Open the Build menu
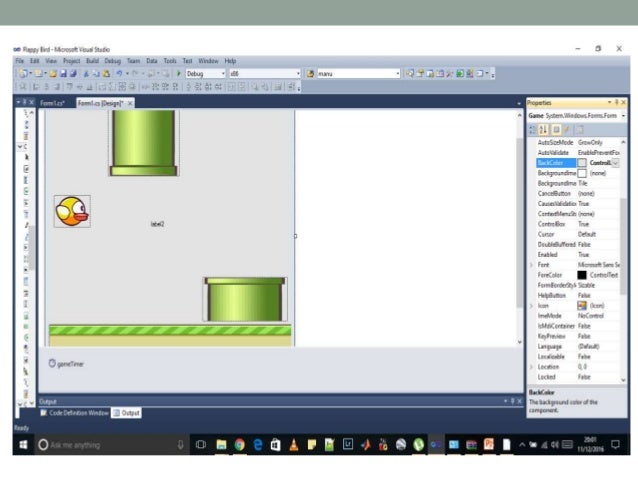 [x=92, y=61]
